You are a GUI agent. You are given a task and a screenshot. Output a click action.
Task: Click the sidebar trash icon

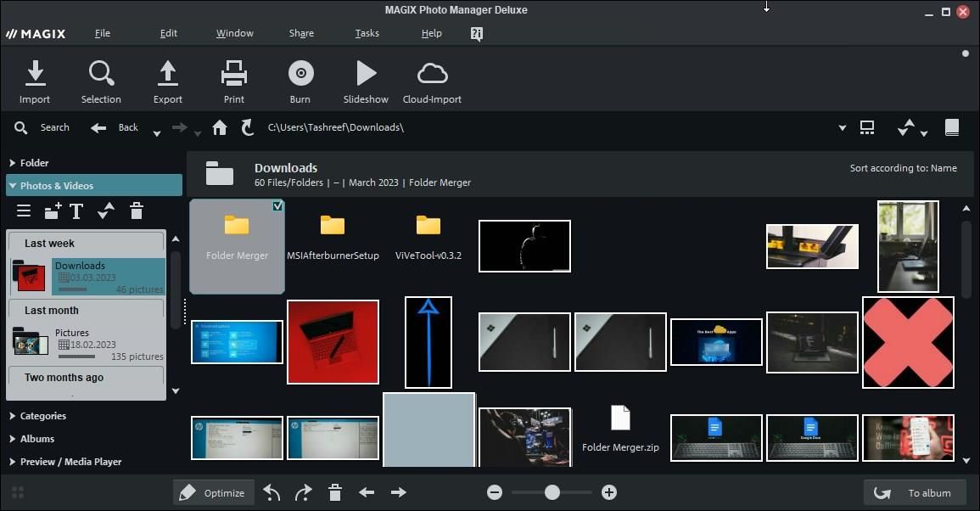coord(137,211)
